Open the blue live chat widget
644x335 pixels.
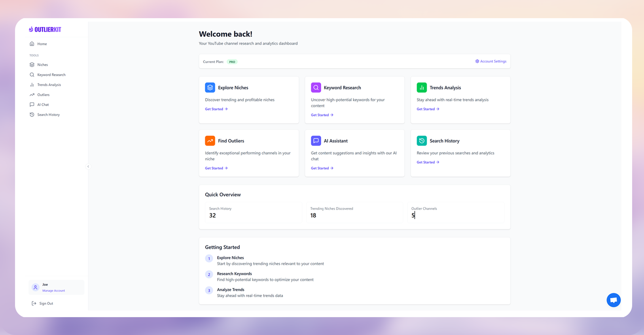pyautogui.click(x=614, y=300)
